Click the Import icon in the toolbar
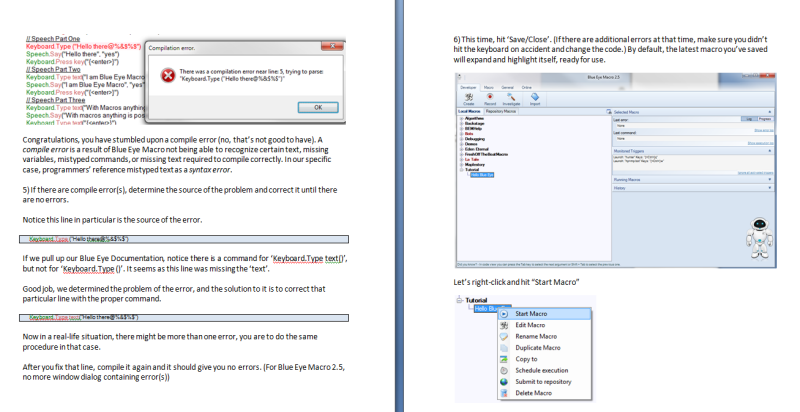This screenshot has height=412, width=800. 535,97
